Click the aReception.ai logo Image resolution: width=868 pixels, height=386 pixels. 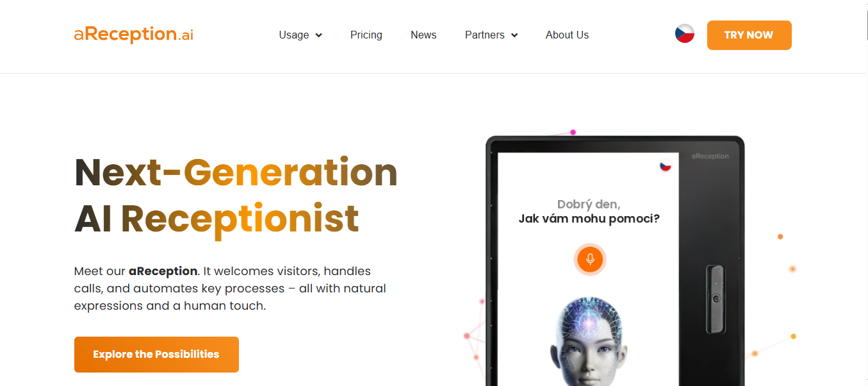(x=133, y=35)
